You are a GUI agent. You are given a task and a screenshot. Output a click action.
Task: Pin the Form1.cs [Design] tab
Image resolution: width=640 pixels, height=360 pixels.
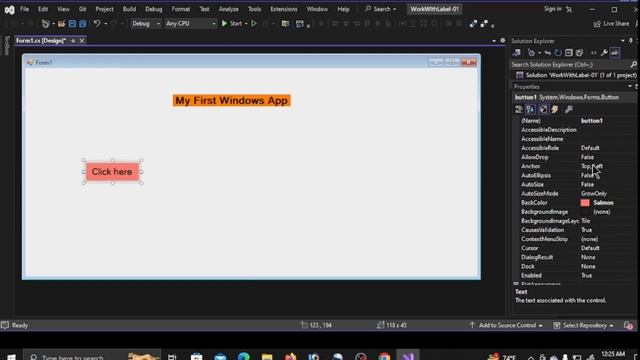pyautogui.click(x=73, y=41)
